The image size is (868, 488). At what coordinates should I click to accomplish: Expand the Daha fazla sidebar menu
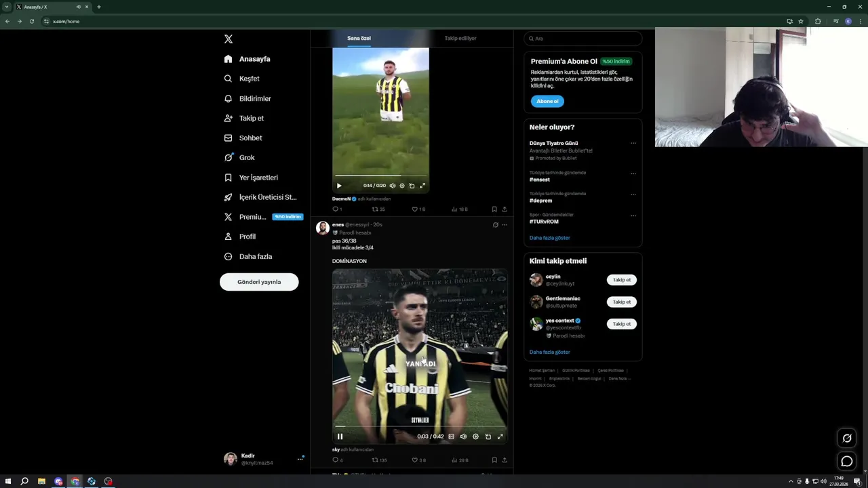[248, 256]
